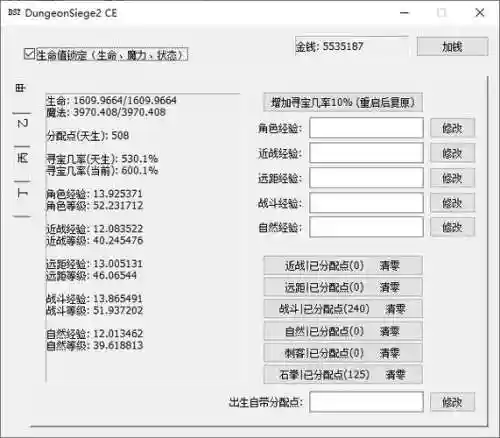This screenshot has height=438, width=500.
Task: Reset 石拳 allocated points (125)
Action: coord(343,375)
